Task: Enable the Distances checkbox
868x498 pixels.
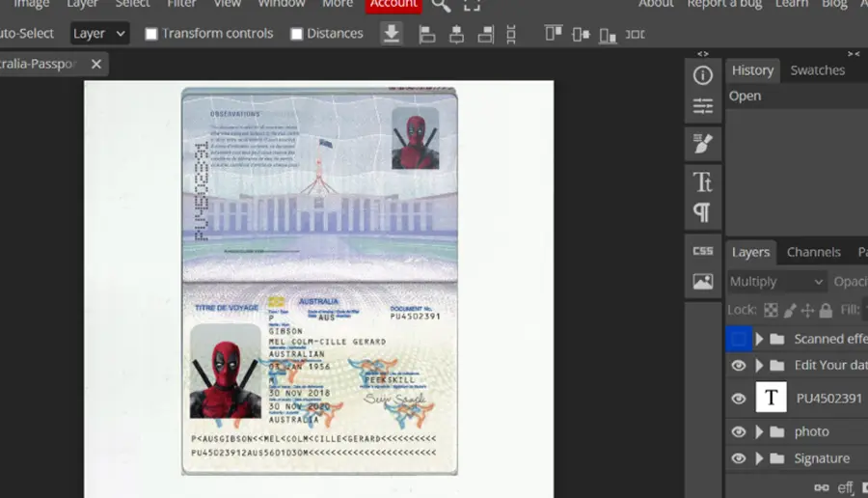Action: (x=297, y=34)
